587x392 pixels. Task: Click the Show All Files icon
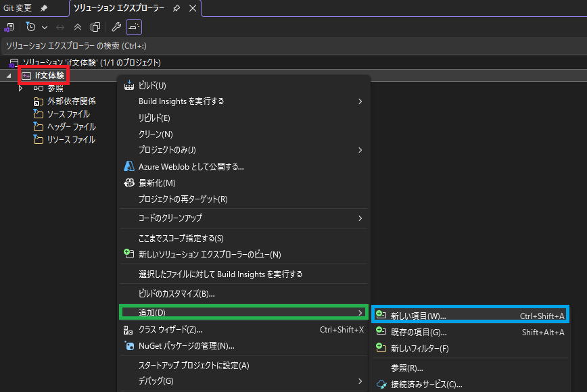coord(95,27)
